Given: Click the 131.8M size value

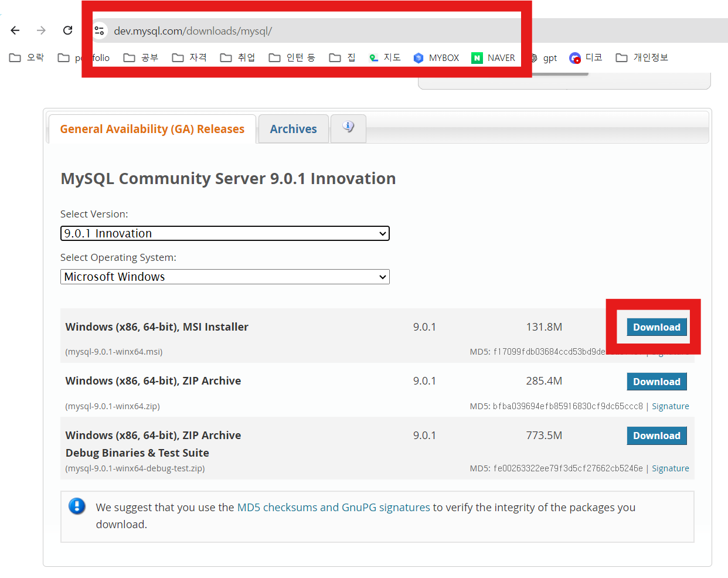Looking at the screenshot, I should click(544, 327).
